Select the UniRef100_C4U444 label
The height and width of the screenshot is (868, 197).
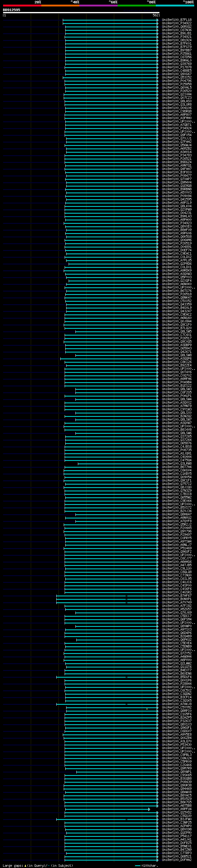coord(177,457)
